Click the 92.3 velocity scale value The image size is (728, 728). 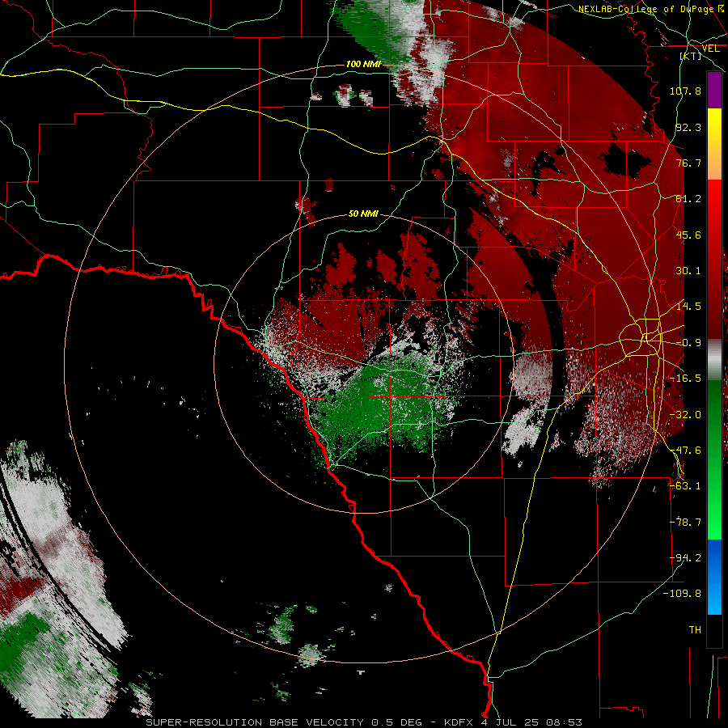click(x=688, y=127)
